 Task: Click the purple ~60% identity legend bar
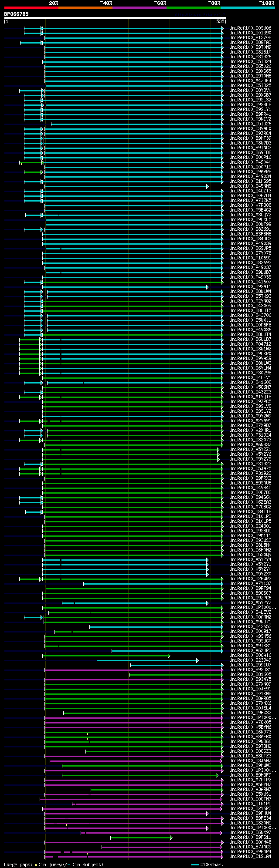click(x=139, y=8)
